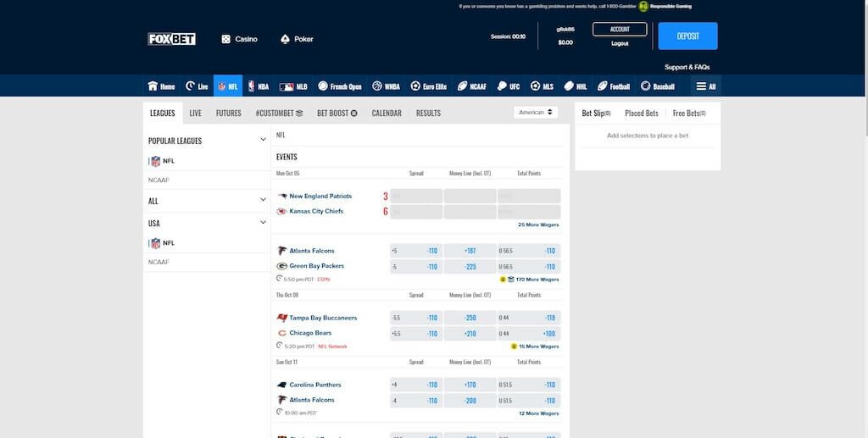This screenshot has height=438, width=868.
Task: Click the Responsible Gaming RG badge
Action: [x=643, y=7]
